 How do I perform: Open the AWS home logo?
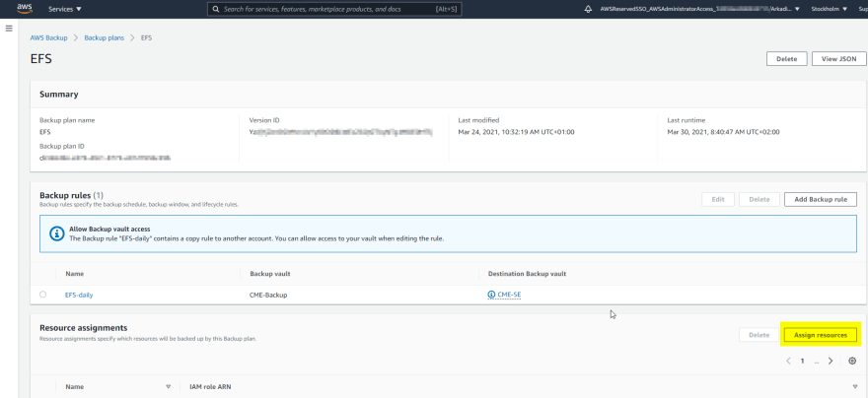click(x=25, y=8)
